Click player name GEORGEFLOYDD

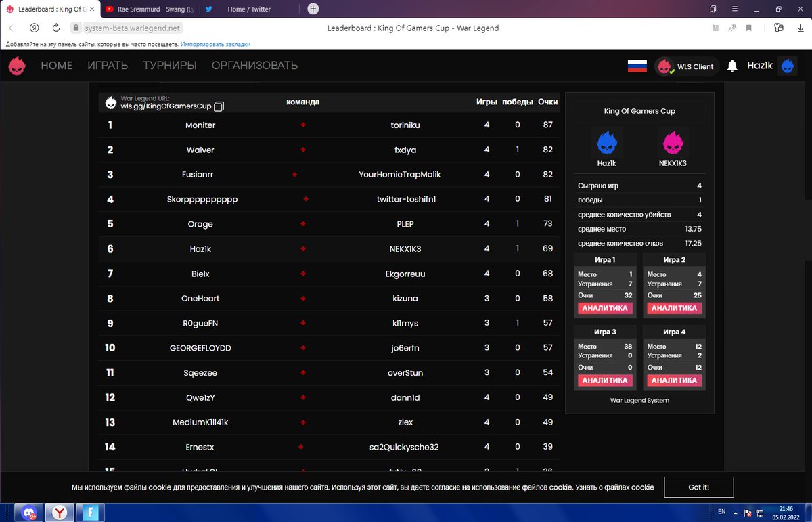(200, 348)
